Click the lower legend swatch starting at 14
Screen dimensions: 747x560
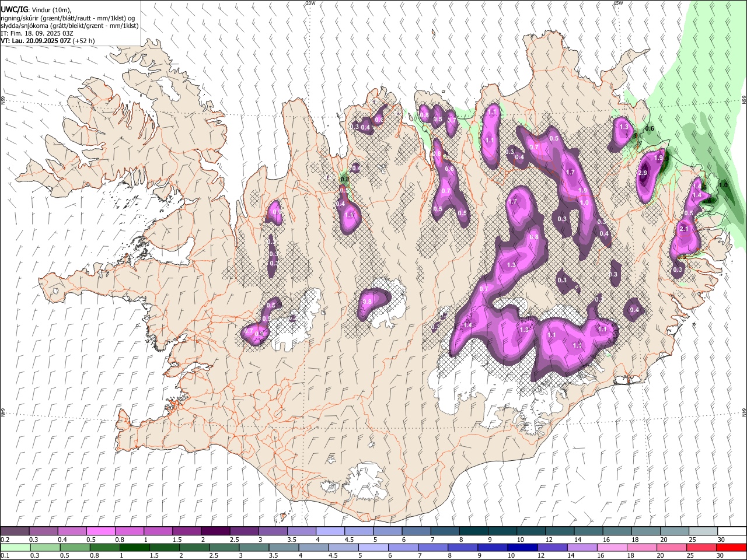pyautogui.click(x=582, y=547)
